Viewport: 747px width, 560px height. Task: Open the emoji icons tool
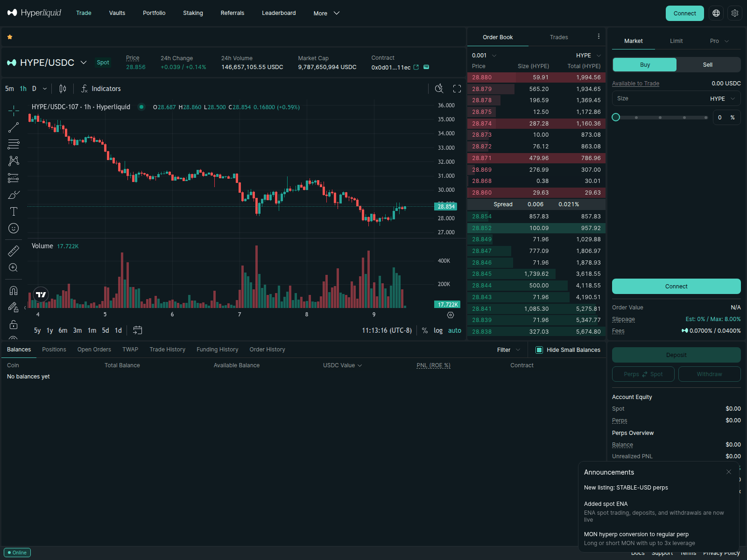point(14,228)
